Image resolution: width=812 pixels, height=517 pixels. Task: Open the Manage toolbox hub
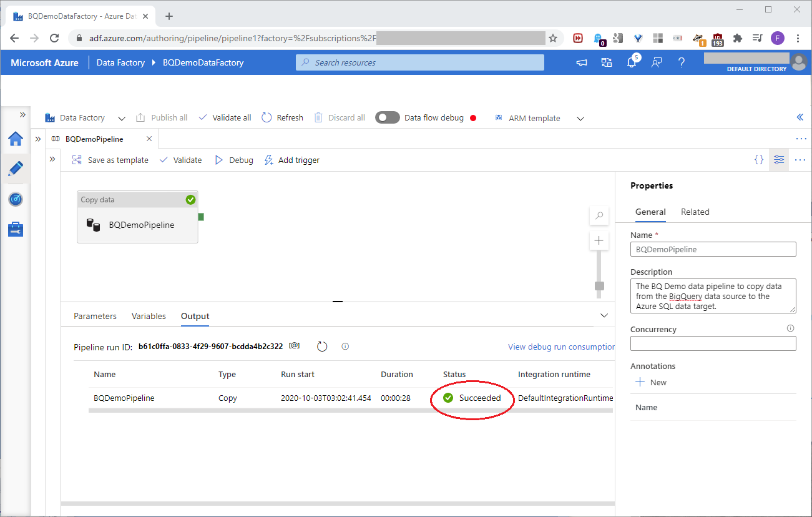(x=15, y=229)
